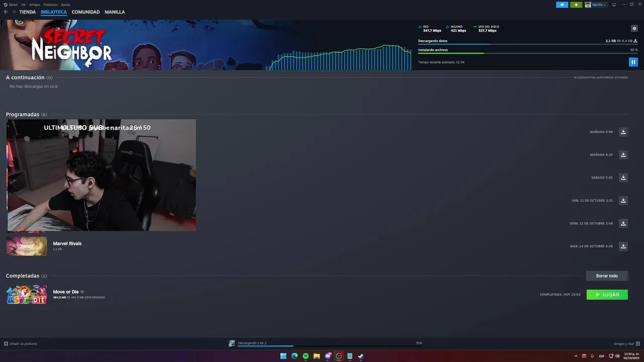Viewport: 644px width, 362px height.
Task: Click Añadir un producto
Action: pyautogui.click(x=21, y=344)
